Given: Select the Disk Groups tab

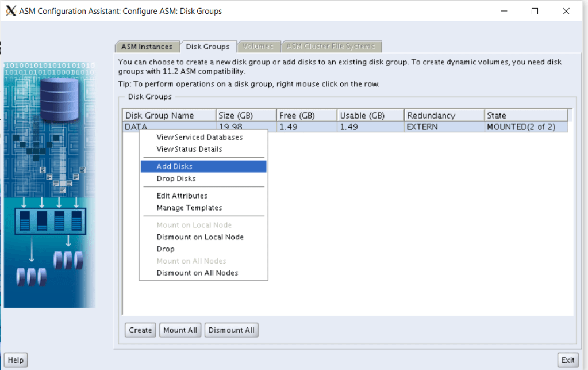Looking at the screenshot, I should [x=207, y=47].
